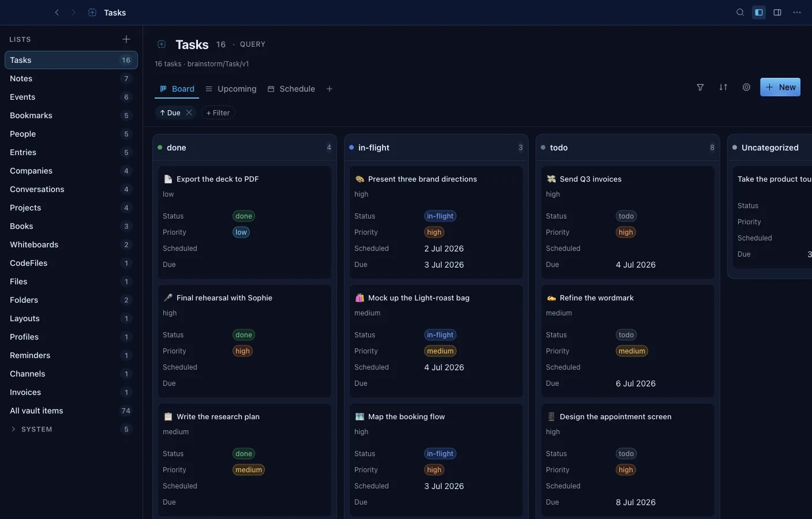Click the done column header
The width and height of the screenshot is (812, 519).
(245, 148)
